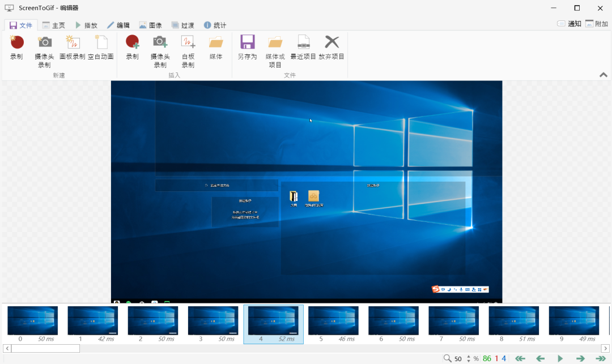Select frame 0 thumbnail
The width and height of the screenshot is (612, 364).
coord(33,324)
